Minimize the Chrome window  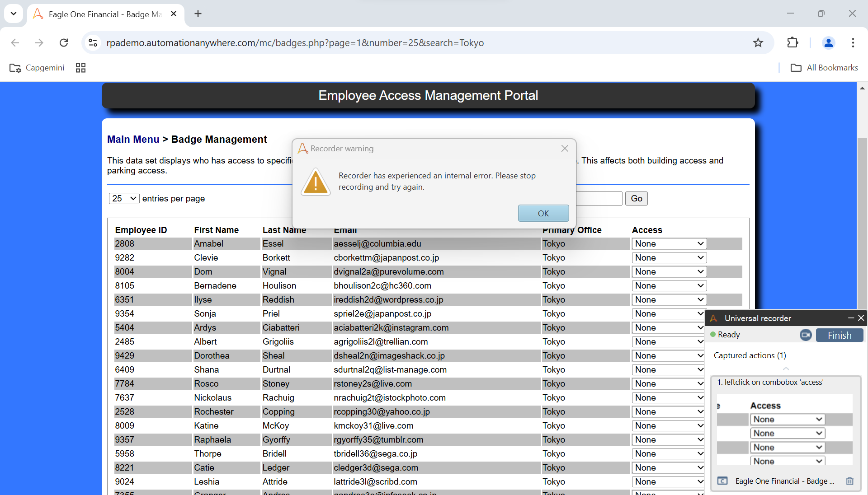click(x=790, y=14)
